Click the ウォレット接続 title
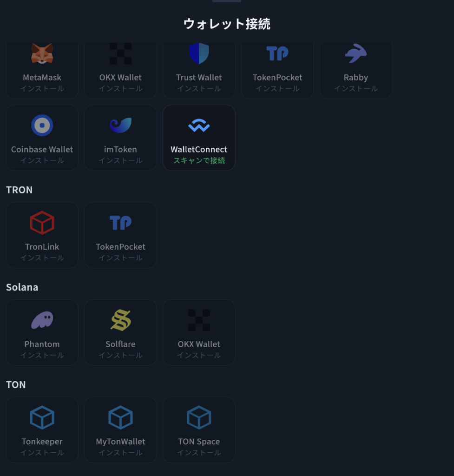The width and height of the screenshot is (454, 476). pos(227,24)
